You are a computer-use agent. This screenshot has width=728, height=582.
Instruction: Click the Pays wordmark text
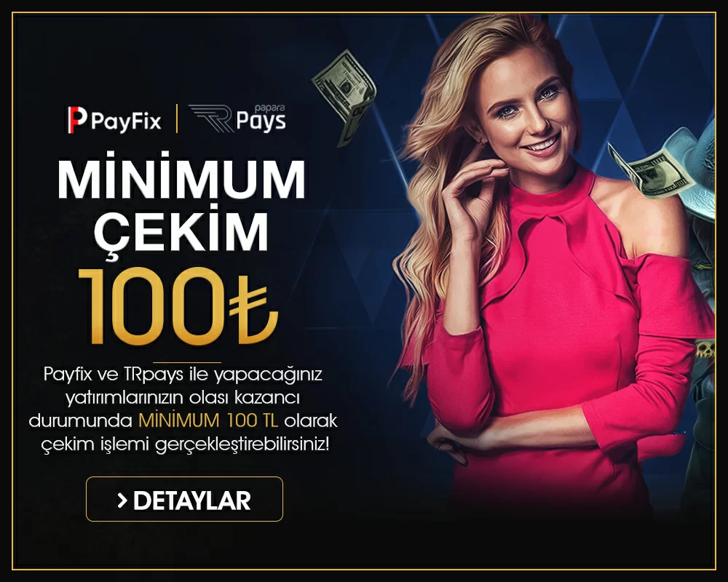coord(261,121)
